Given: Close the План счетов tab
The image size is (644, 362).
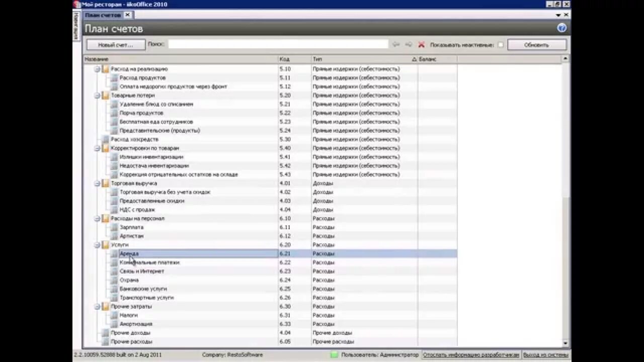Looking at the screenshot, I should pos(127,15).
